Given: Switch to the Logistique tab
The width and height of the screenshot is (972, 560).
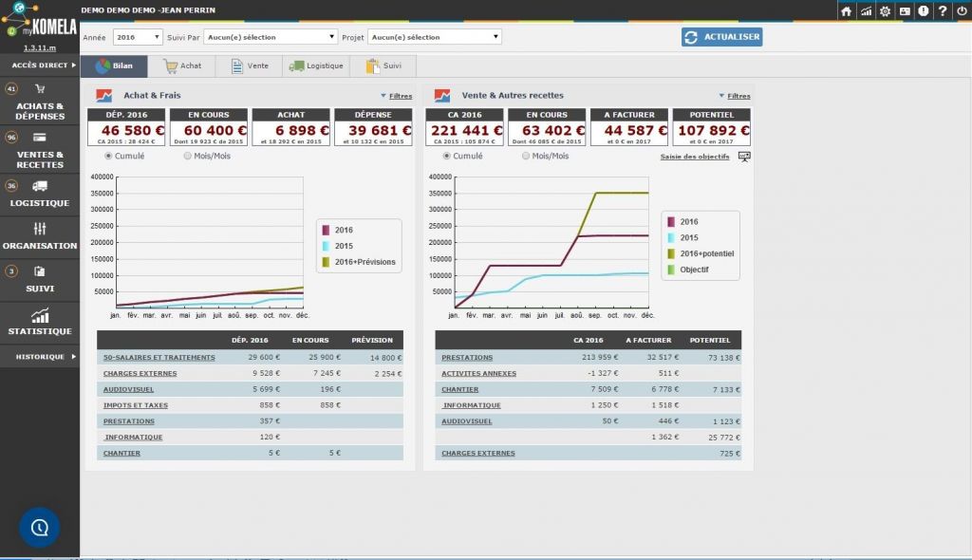Looking at the screenshot, I should click(316, 66).
